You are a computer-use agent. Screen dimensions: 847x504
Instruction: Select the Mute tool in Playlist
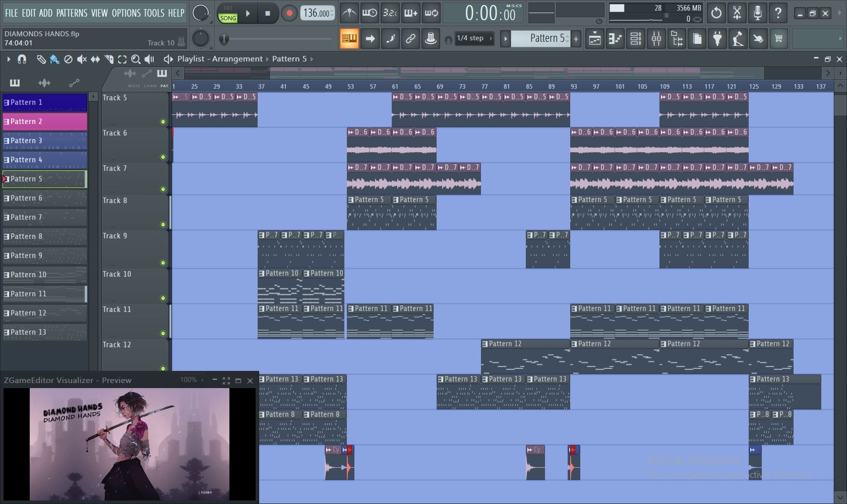pos(82,59)
